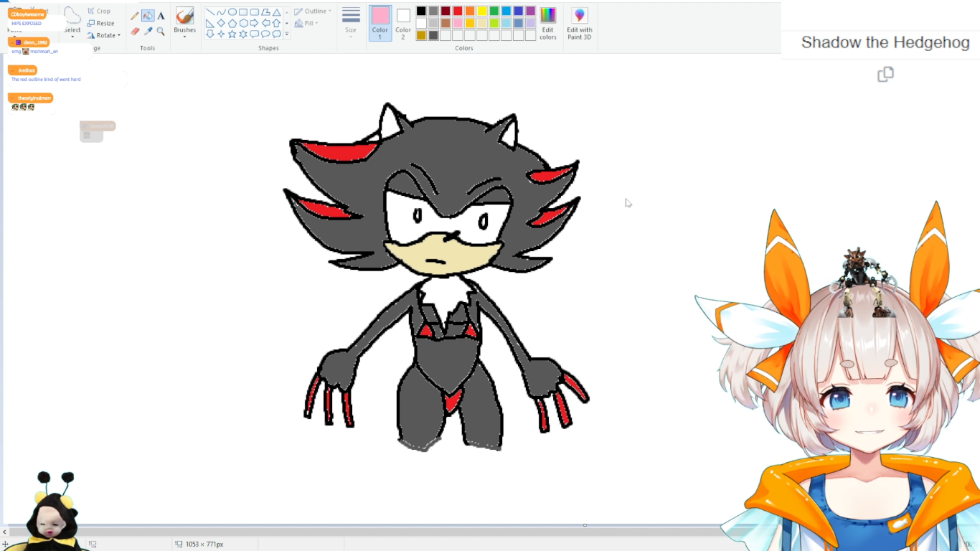The image size is (980, 551).
Task: Choose the Six-point star shape
Action: click(x=243, y=34)
